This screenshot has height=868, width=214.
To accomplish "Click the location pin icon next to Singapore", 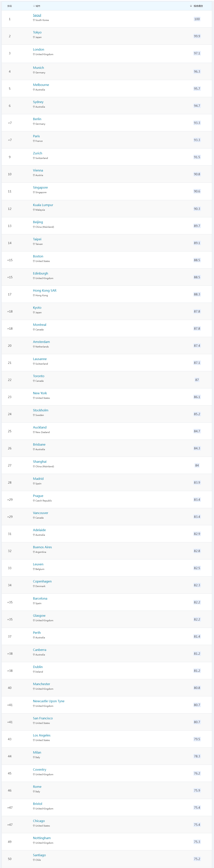I will [33, 192].
